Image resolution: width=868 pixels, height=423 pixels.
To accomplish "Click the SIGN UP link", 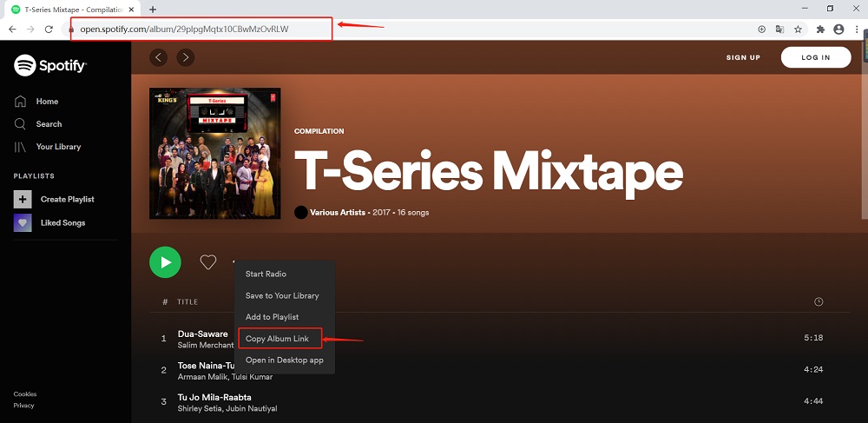I will 743,57.
